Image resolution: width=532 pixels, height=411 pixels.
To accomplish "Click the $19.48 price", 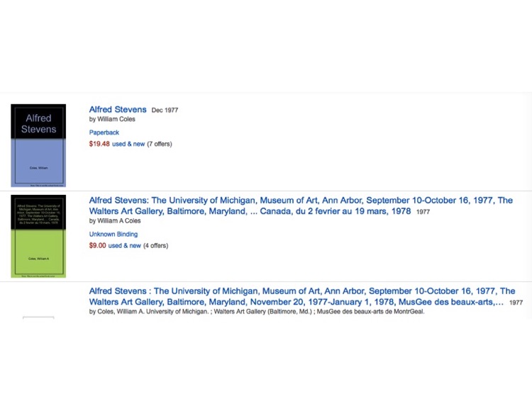I will pyautogui.click(x=99, y=144).
